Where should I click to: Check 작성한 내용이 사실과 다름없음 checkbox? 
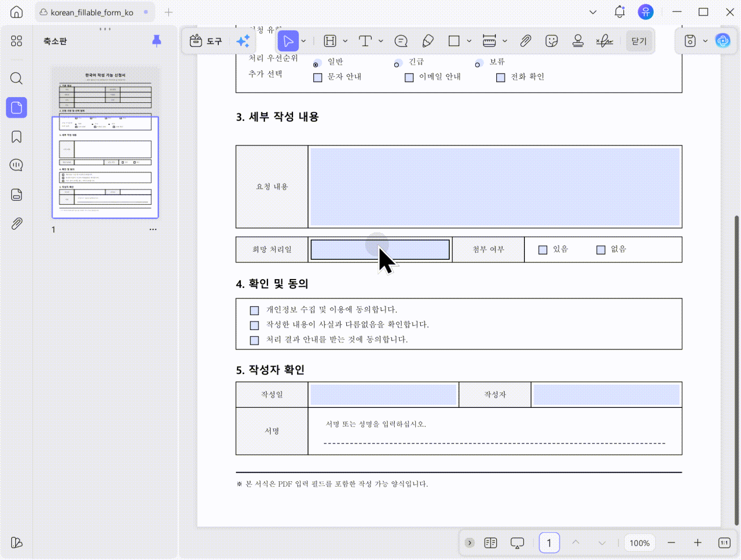tap(255, 325)
